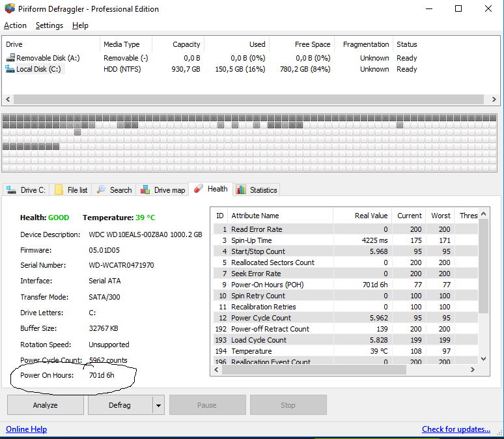Select the Temperature attribute row 194
The width and height of the screenshot is (504, 439).
click(x=346, y=351)
